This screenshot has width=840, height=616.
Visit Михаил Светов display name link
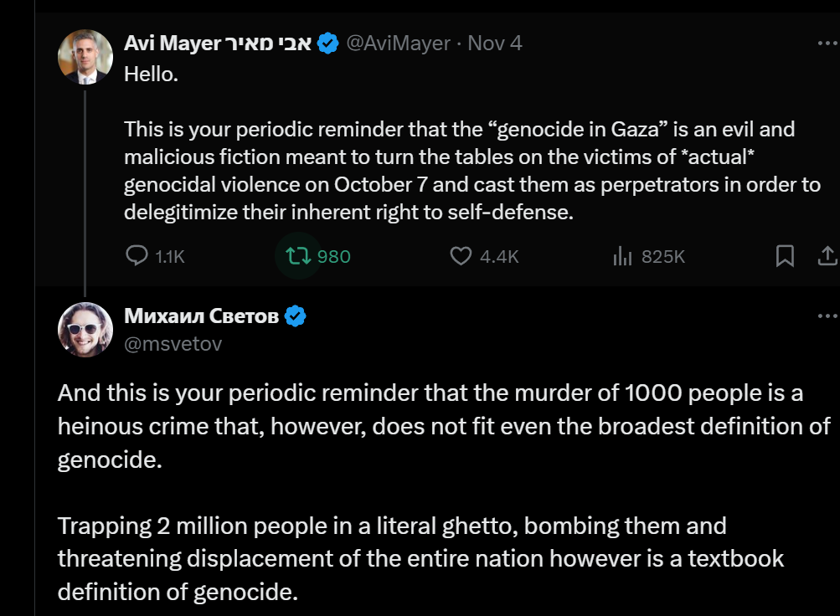[202, 316]
